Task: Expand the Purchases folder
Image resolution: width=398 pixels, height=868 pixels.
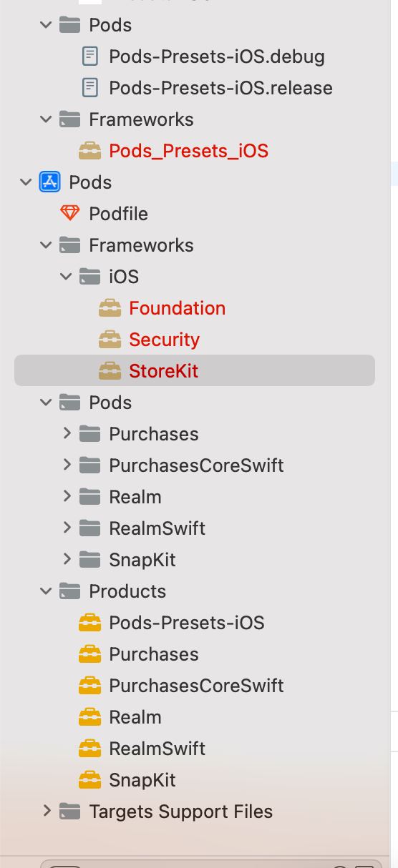Action: tap(67, 433)
